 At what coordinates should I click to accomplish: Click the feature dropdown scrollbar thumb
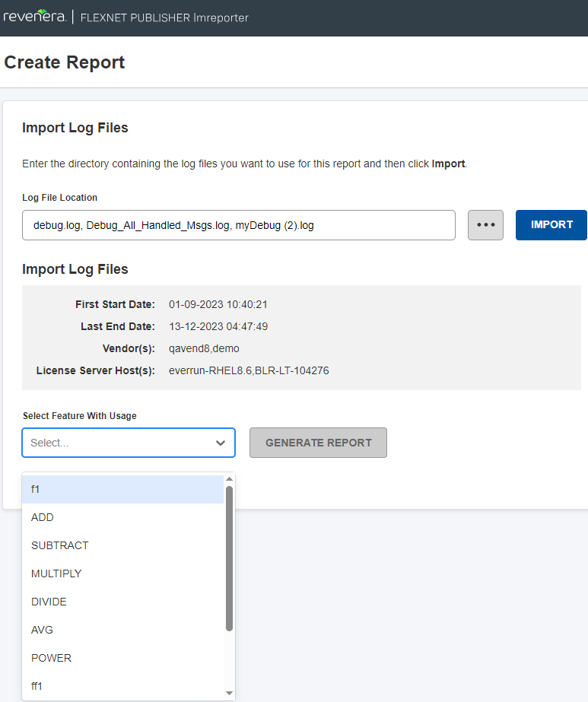(x=229, y=558)
